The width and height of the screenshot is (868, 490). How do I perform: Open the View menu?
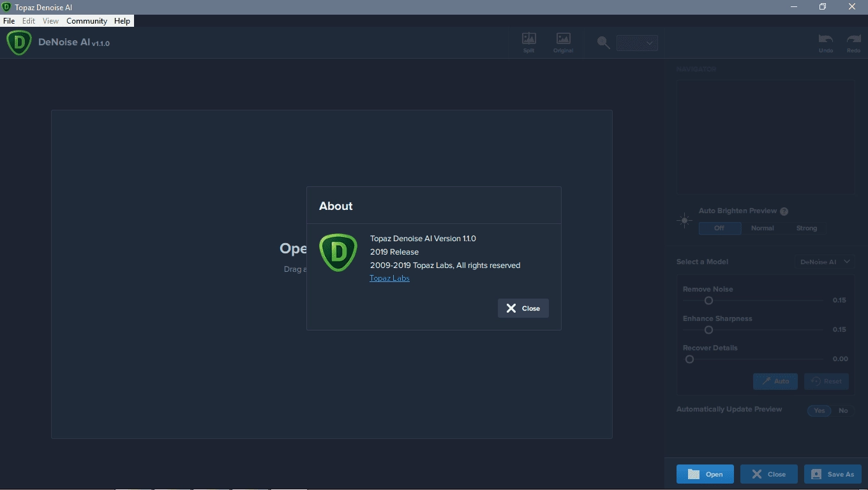[50, 21]
